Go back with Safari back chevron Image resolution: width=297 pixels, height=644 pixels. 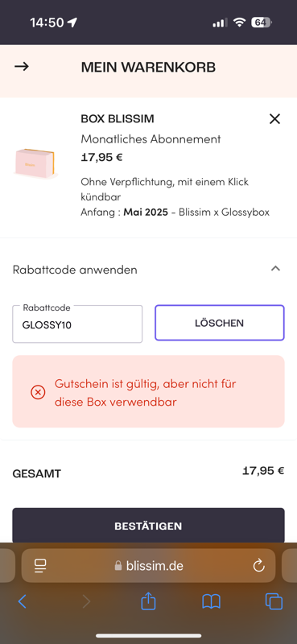(23, 601)
